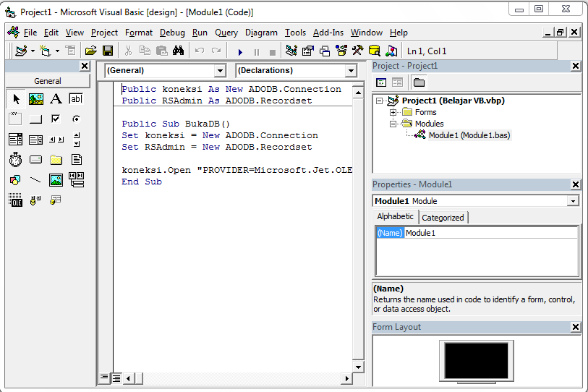Screen dimensions: 588x392
Task: Select the vertical scrollbar control tool
Action: pyautogui.click(x=76, y=140)
